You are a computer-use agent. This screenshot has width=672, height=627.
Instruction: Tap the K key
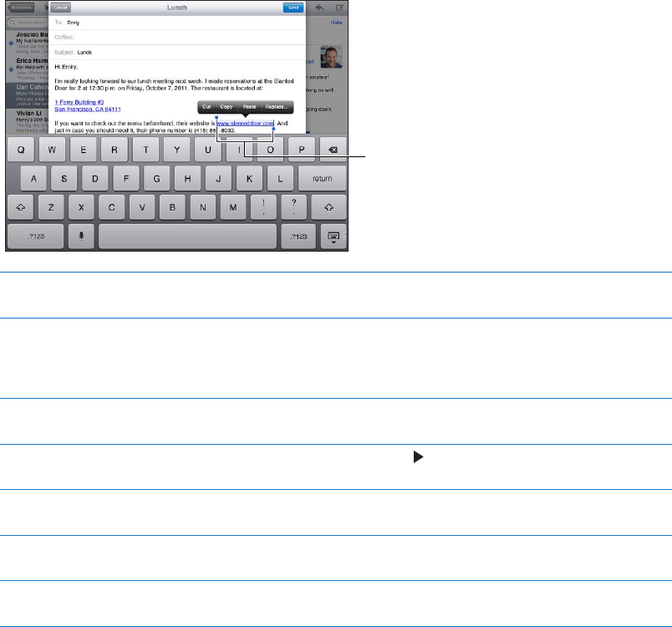coord(249,179)
